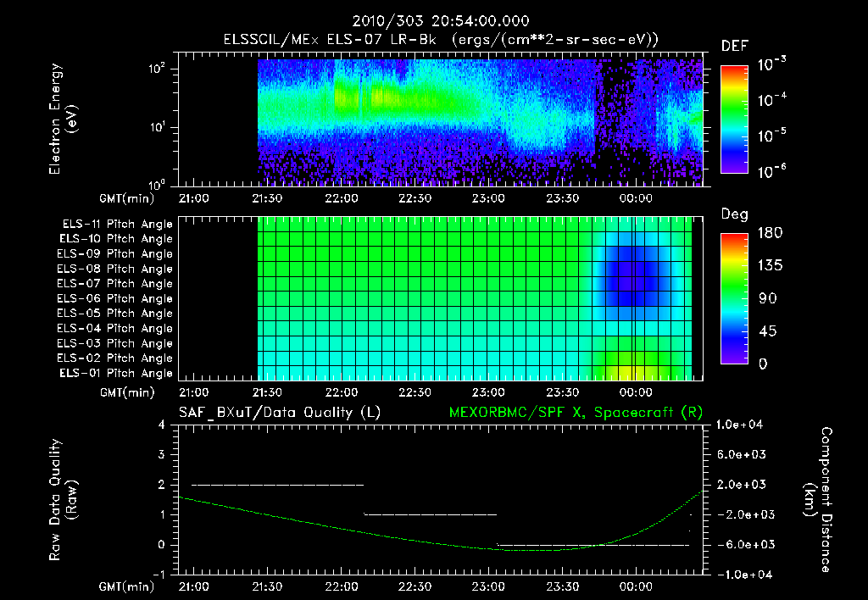Select the "ELS-01 Pitch Angle" row label

tap(116, 373)
